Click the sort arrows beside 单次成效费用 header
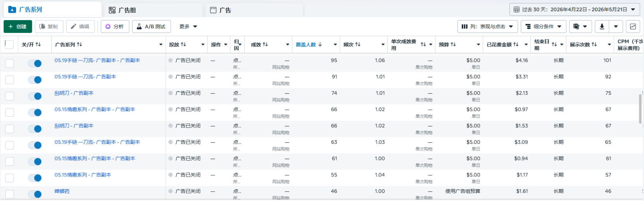644x201 pixels. [x=423, y=45]
